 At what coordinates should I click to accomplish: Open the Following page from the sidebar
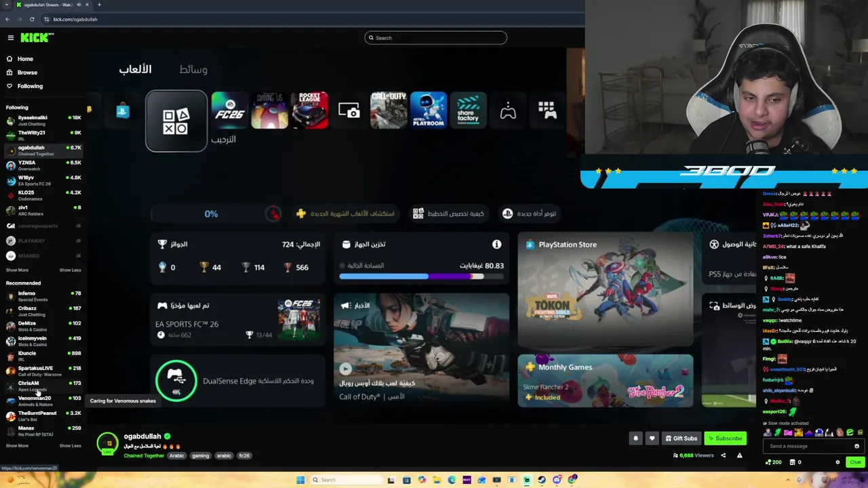pyautogui.click(x=24, y=86)
